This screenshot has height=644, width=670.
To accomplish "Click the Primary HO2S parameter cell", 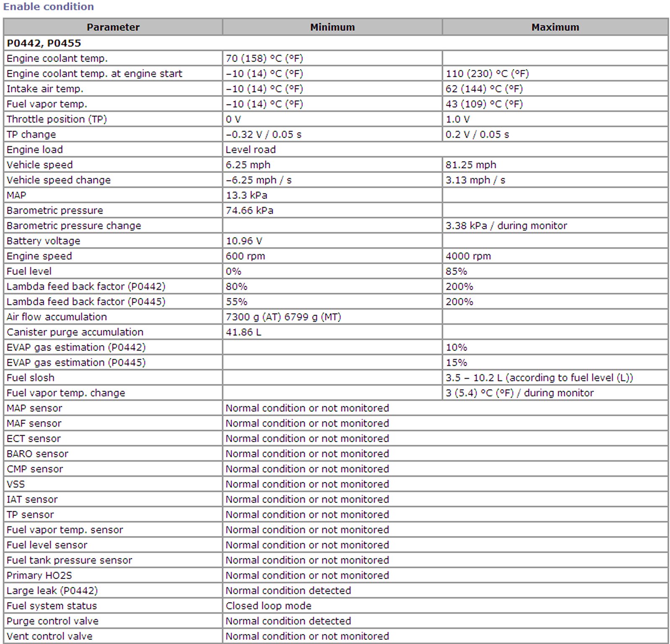I will (x=39, y=575).
